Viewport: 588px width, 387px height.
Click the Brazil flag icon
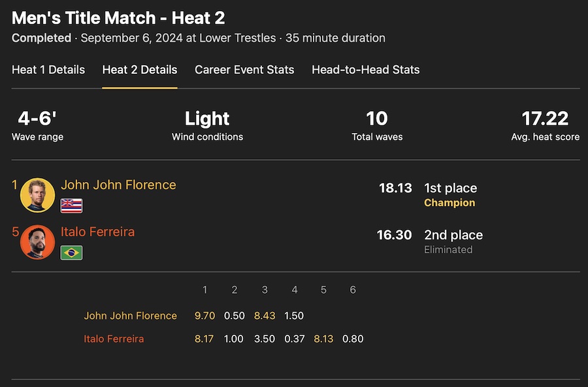71,253
